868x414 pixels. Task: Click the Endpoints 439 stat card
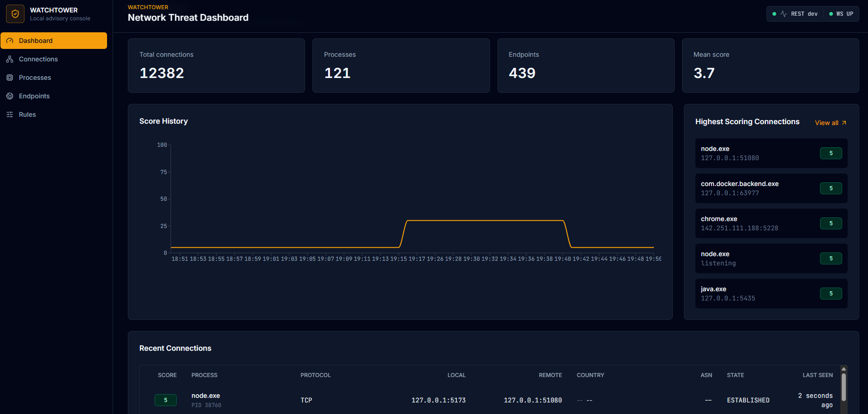(586, 66)
